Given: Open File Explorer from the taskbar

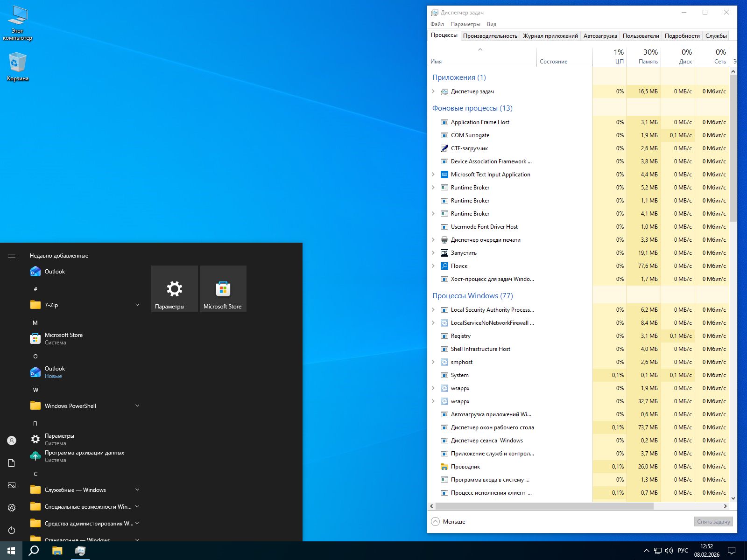Looking at the screenshot, I should coord(57,551).
